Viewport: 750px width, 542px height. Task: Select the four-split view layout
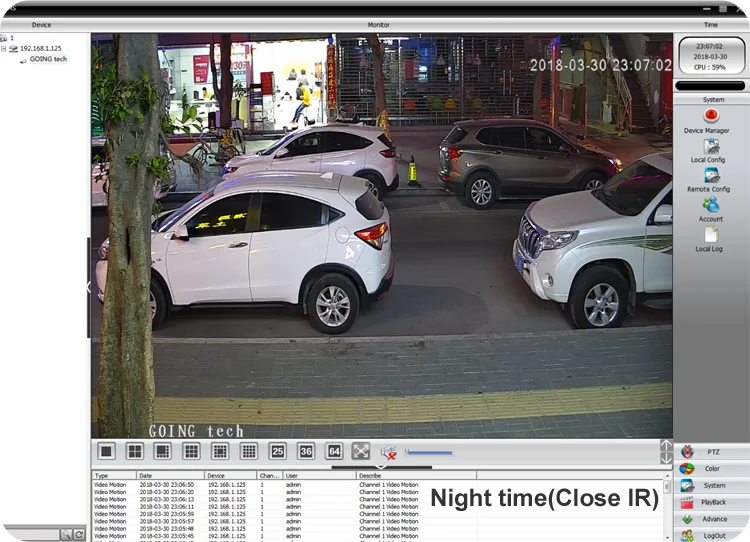[134, 451]
